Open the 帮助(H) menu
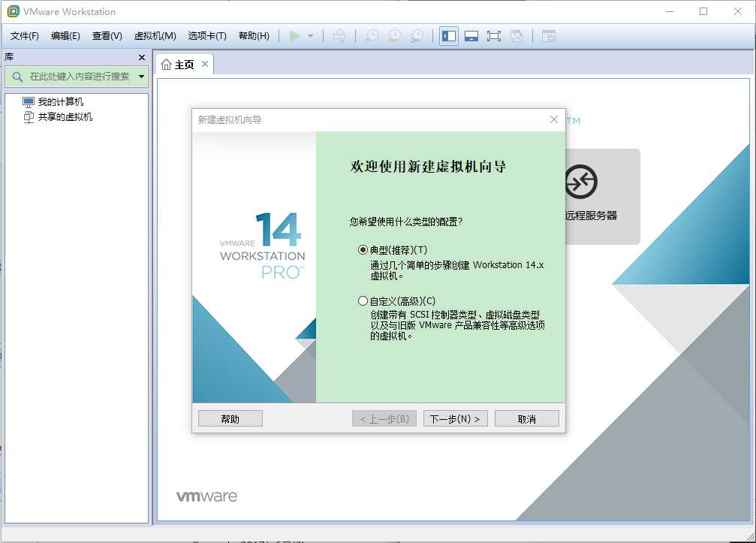The image size is (756, 543). 254,36
